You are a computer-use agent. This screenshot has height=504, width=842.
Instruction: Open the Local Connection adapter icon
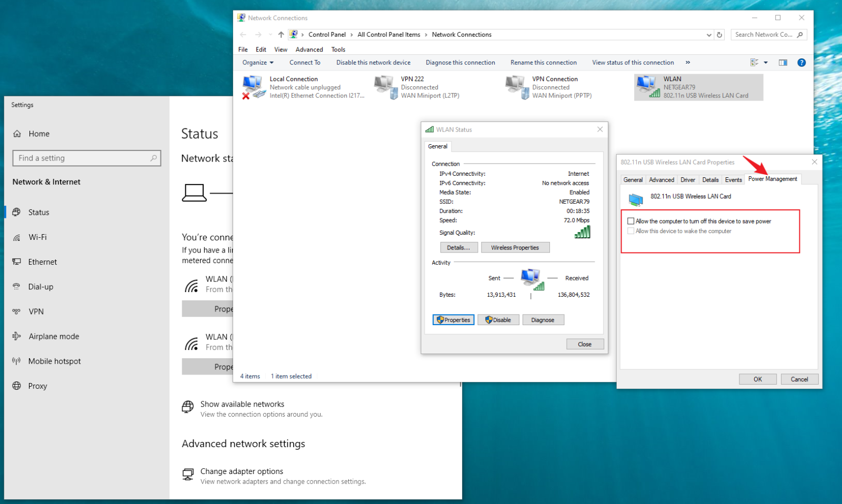coord(252,86)
